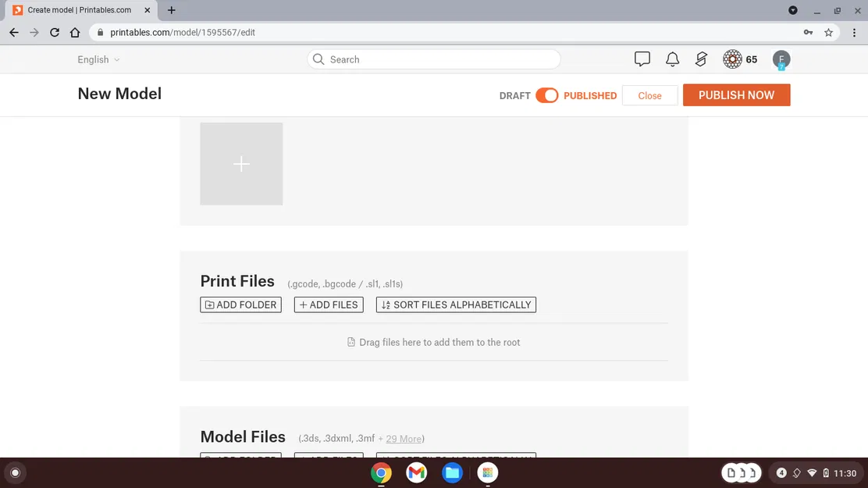Open the Chrome three-dot menu
868x488 pixels.
854,33
